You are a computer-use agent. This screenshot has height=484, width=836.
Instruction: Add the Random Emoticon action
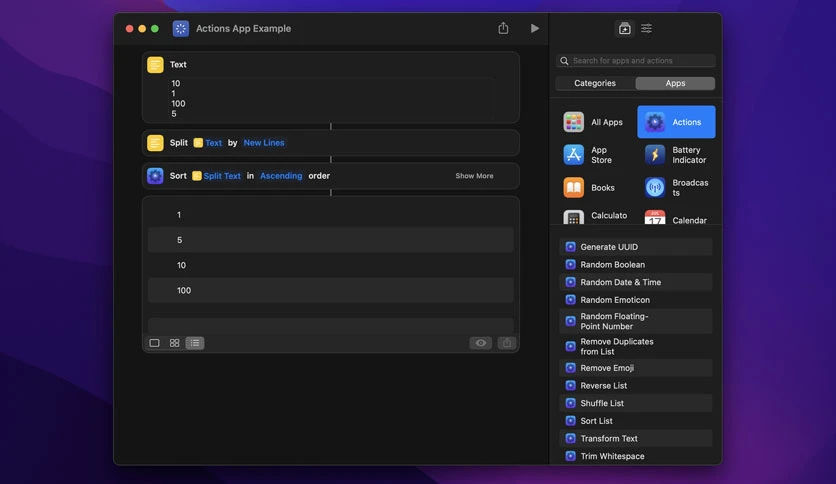pyautogui.click(x=636, y=300)
